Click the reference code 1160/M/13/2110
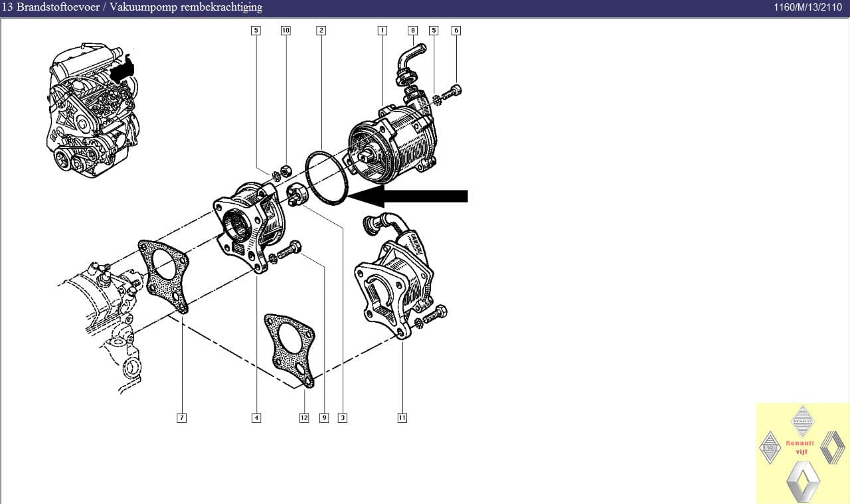 point(807,7)
